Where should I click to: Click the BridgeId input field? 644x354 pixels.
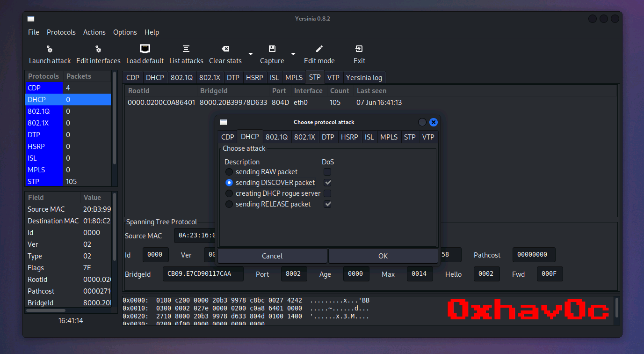[203, 274]
